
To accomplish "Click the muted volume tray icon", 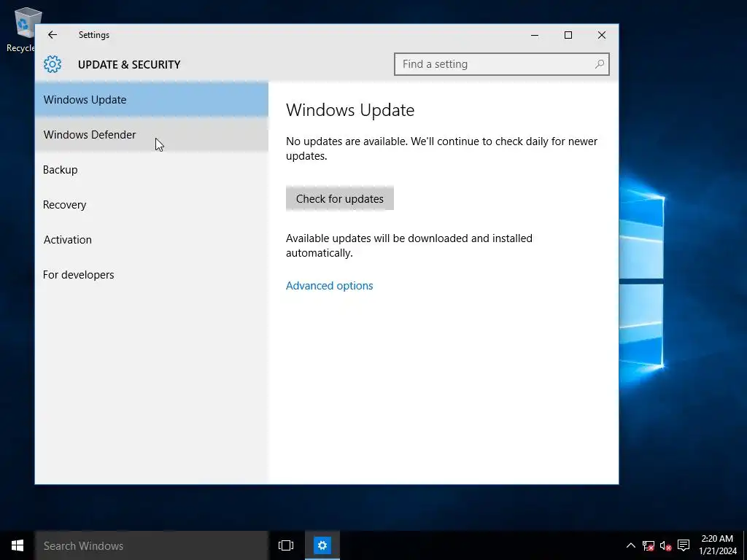I will [x=665, y=545].
